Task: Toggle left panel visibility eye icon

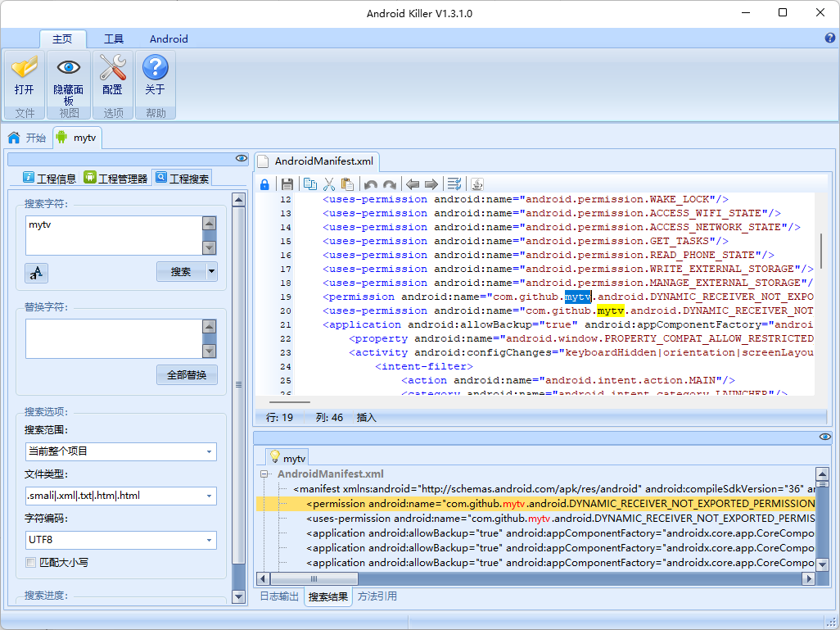Action: click(x=241, y=158)
